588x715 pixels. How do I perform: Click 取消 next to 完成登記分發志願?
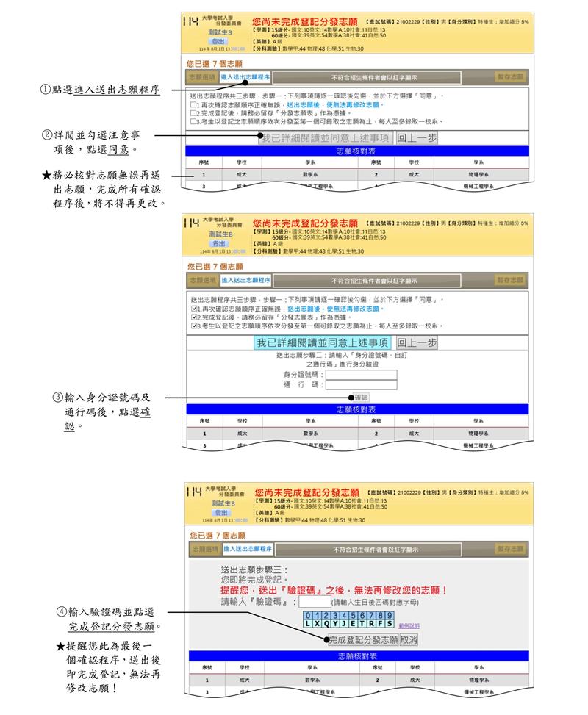409,640
